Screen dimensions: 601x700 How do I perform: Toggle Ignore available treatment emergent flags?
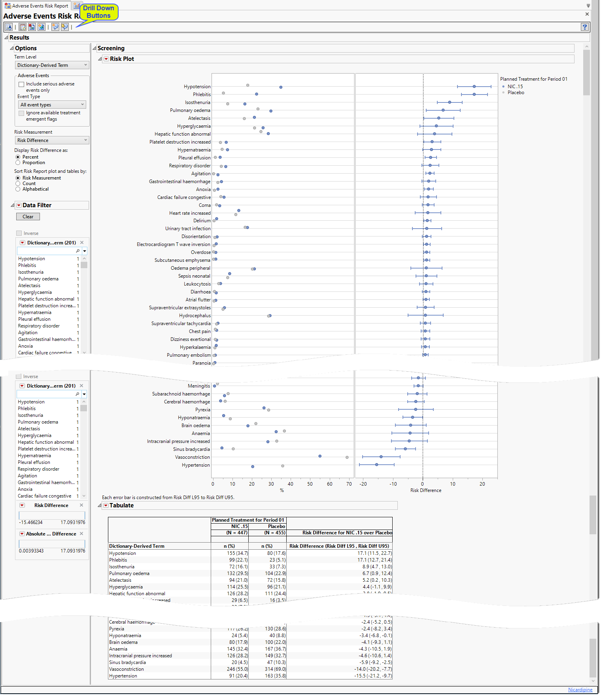[x=21, y=113]
